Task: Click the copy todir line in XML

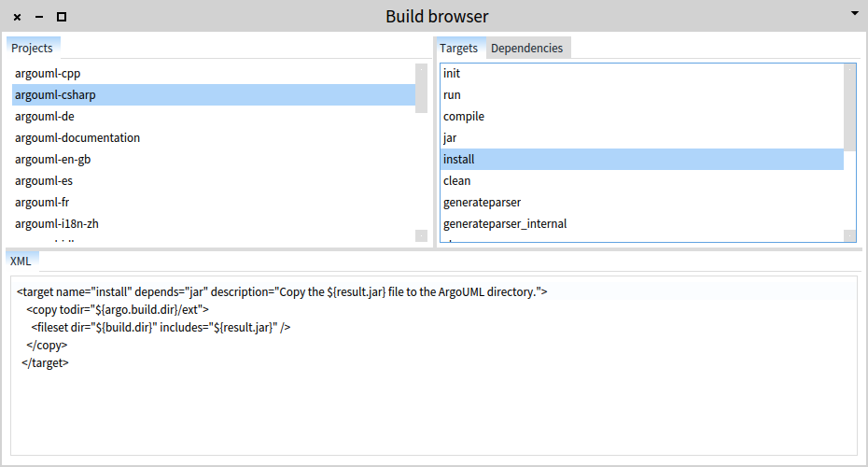Action: click(118, 310)
